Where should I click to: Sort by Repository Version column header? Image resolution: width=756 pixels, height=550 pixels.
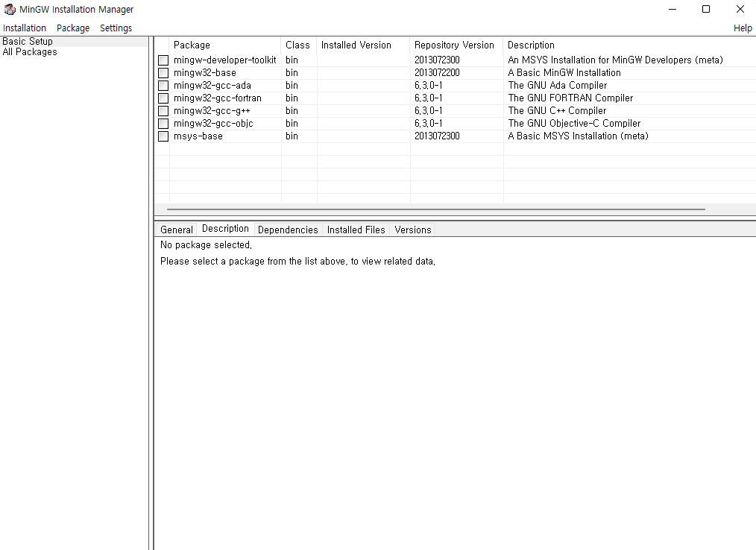[456, 45]
